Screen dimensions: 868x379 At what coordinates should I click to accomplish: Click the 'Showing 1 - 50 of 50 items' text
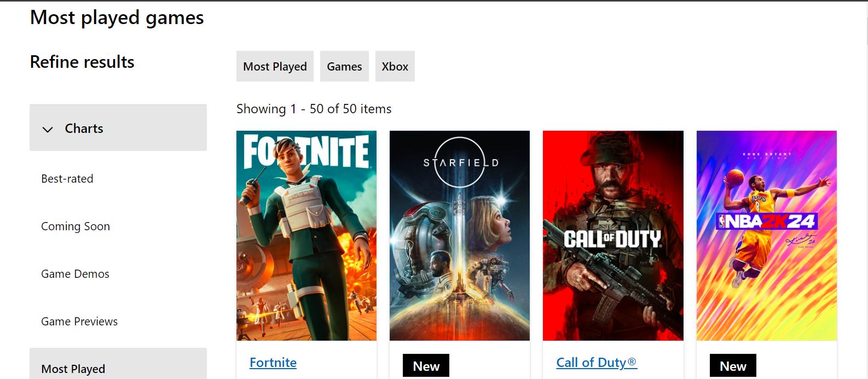[314, 109]
